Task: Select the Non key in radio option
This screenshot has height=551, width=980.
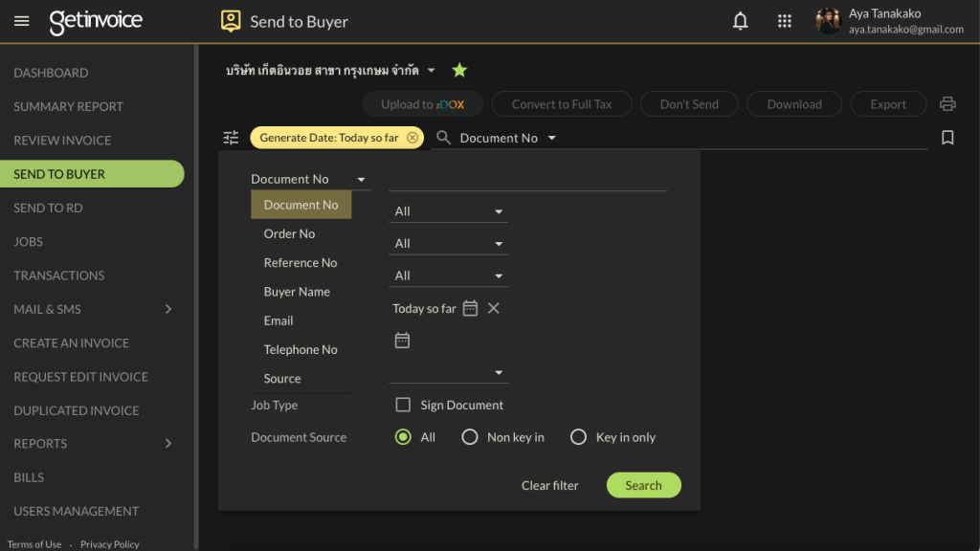Action: [x=469, y=437]
